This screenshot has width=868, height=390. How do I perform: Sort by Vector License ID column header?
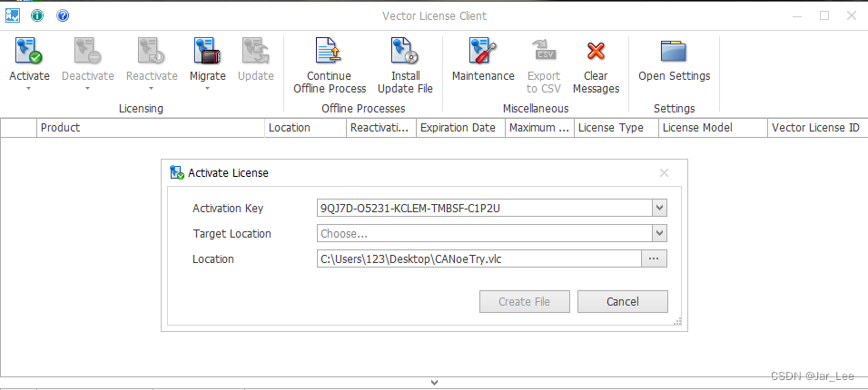click(x=818, y=128)
